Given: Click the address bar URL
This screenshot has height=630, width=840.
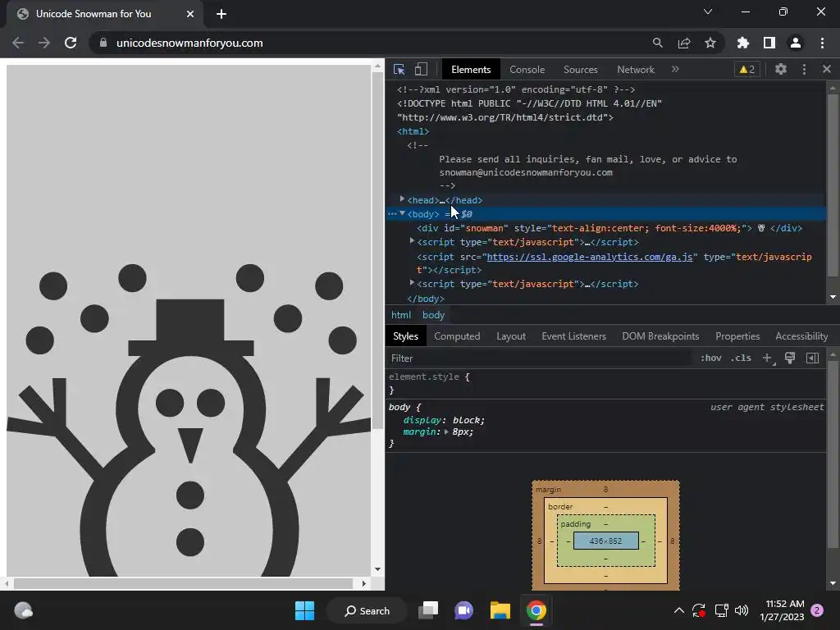Looking at the screenshot, I should (189, 43).
